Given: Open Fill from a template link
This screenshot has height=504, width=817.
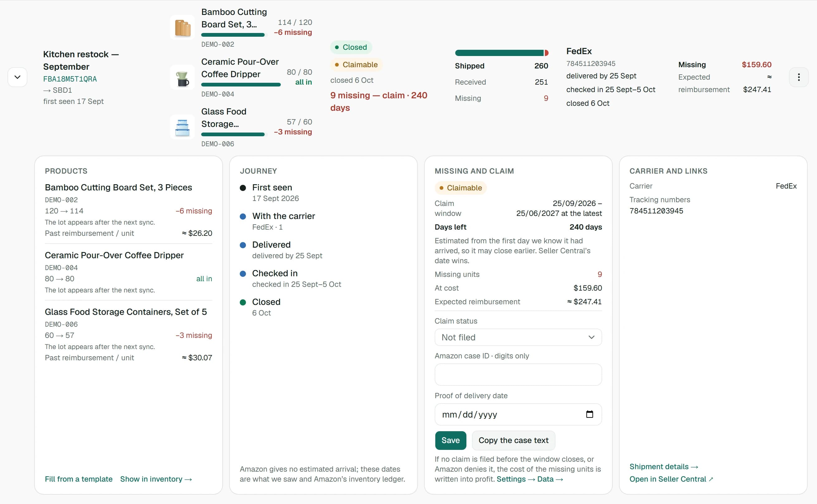Looking at the screenshot, I should point(79,479).
